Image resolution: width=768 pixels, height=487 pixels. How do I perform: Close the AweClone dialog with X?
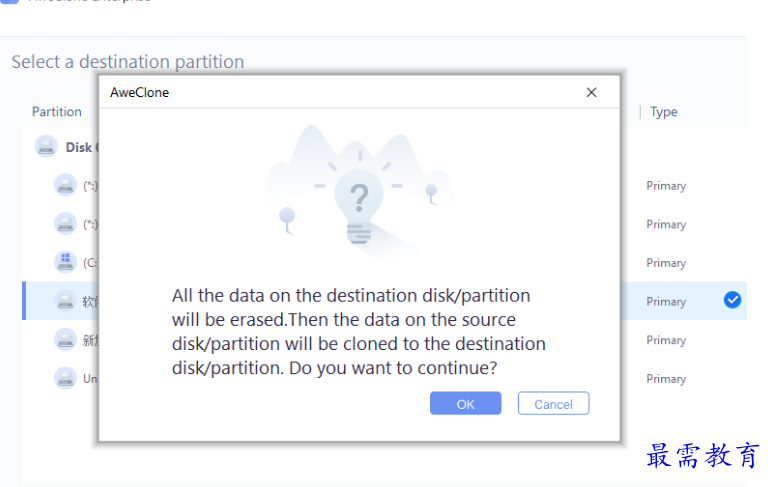591,92
